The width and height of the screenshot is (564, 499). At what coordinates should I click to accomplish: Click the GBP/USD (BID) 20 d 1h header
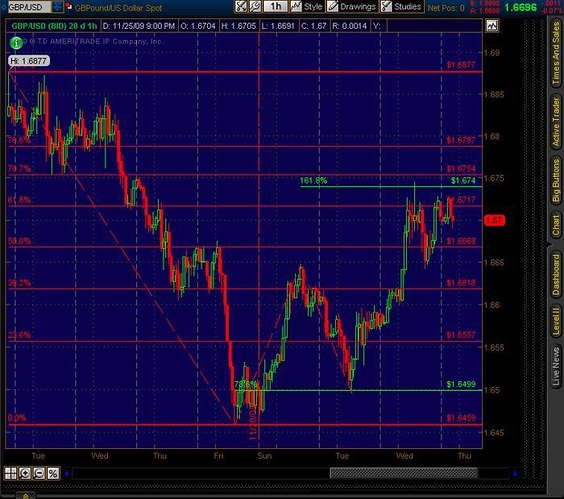coord(54,26)
